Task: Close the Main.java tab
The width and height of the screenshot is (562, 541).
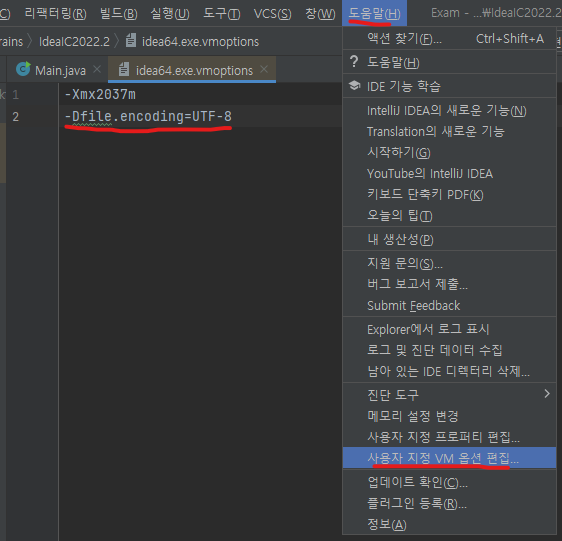Action: pyautogui.click(x=97, y=69)
